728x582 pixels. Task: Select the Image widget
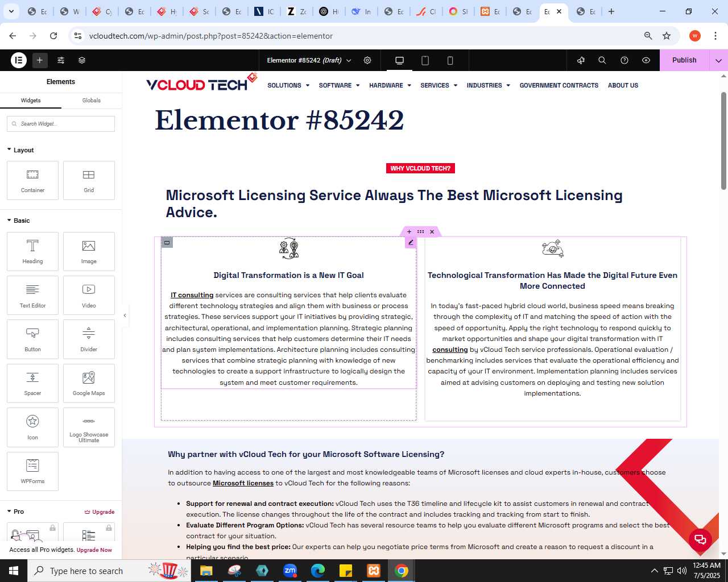click(x=89, y=251)
